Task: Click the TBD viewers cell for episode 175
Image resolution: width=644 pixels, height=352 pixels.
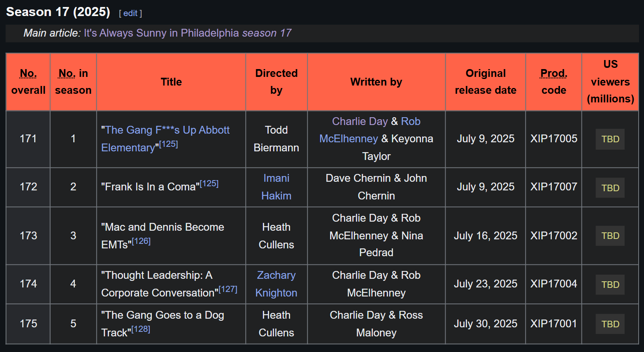Action: click(610, 324)
